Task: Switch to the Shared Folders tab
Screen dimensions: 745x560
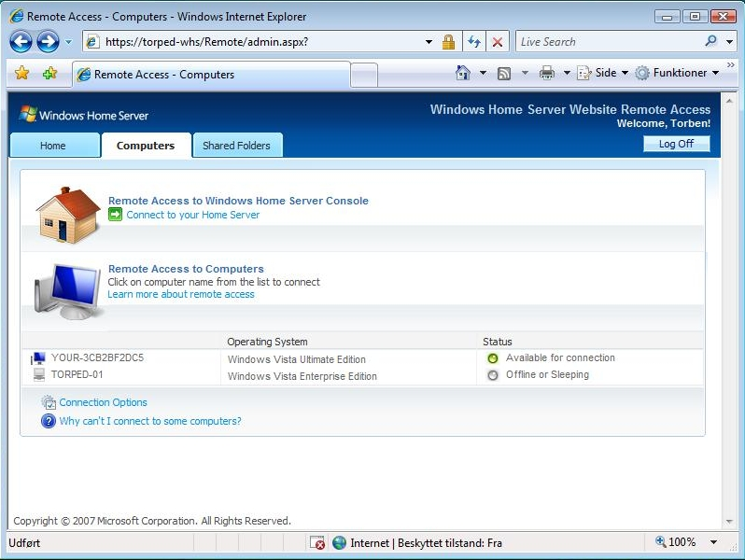Action: [236, 146]
